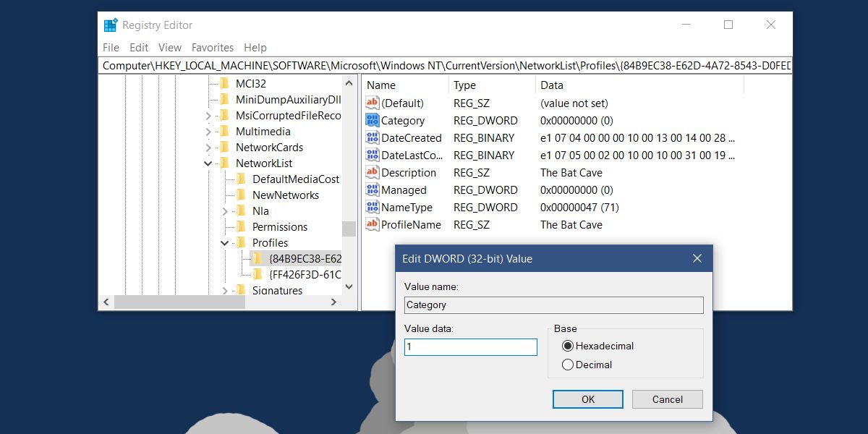Open the Edit menu

tap(139, 48)
